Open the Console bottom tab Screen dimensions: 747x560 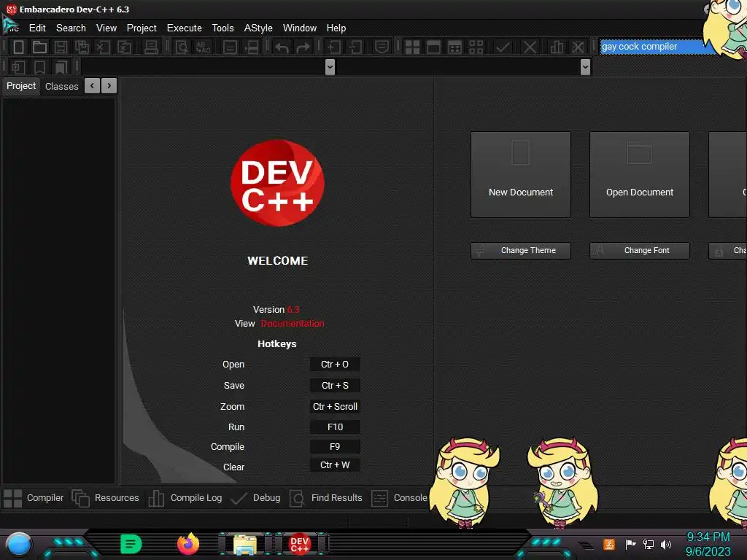[x=400, y=498]
